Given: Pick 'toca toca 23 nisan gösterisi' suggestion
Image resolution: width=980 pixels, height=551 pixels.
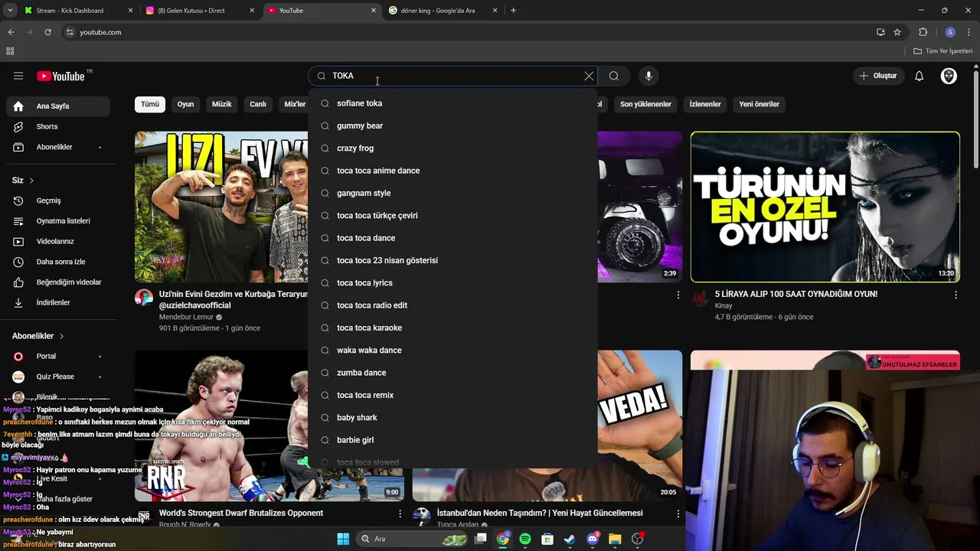Looking at the screenshot, I should (x=452, y=260).
